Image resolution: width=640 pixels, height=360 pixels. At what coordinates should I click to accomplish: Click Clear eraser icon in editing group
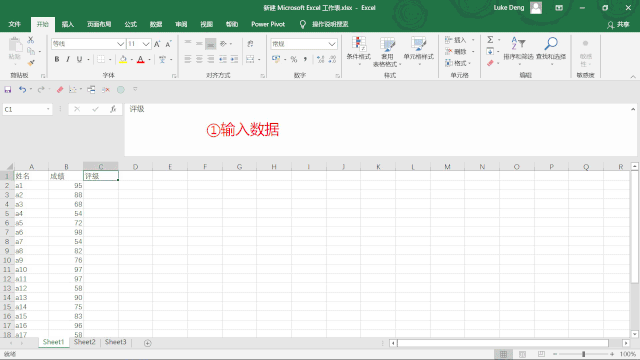tap(490, 63)
